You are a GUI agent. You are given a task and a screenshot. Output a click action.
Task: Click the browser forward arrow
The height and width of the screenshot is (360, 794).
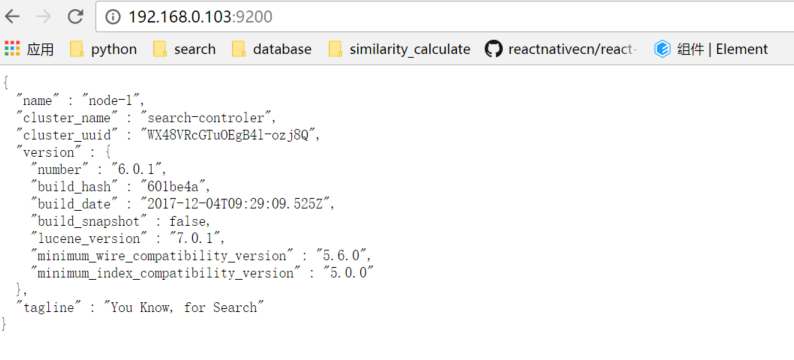click(x=44, y=17)
